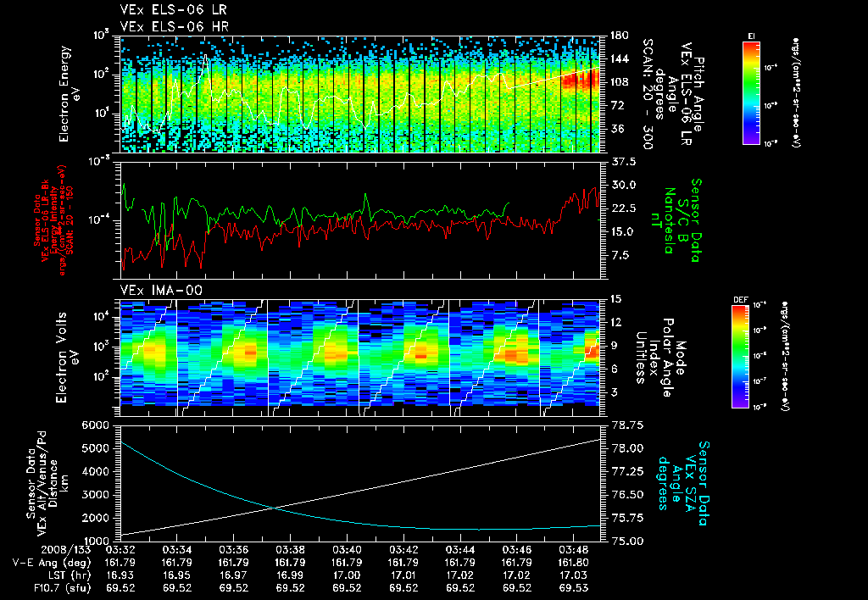The width and height of the screenshot is (868, 600).
Task: Click the 'V-E Ang (deg)' row label
Action: [52, 563]
